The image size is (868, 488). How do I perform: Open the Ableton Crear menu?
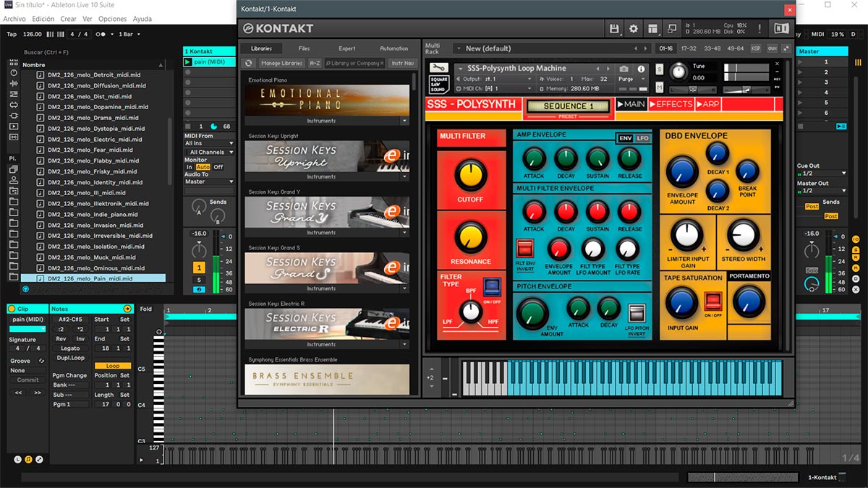pyautogui.click(x=69, y=19)
